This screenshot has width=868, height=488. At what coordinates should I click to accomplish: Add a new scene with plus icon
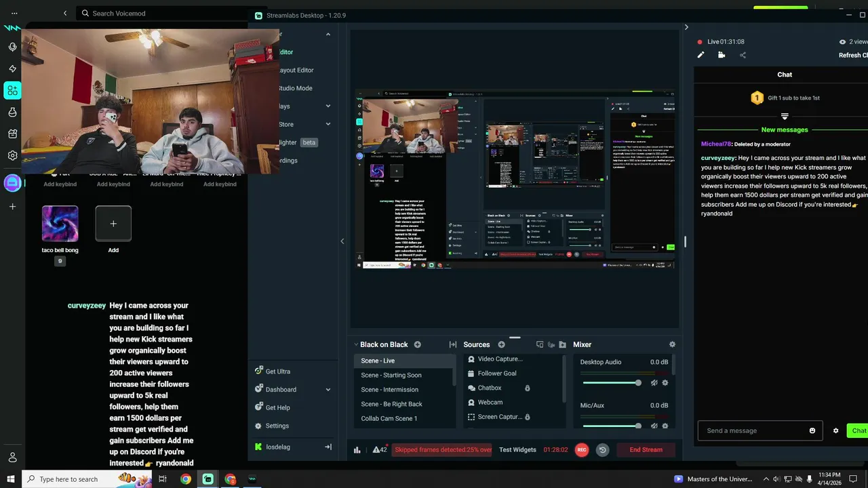pos(418,344)
